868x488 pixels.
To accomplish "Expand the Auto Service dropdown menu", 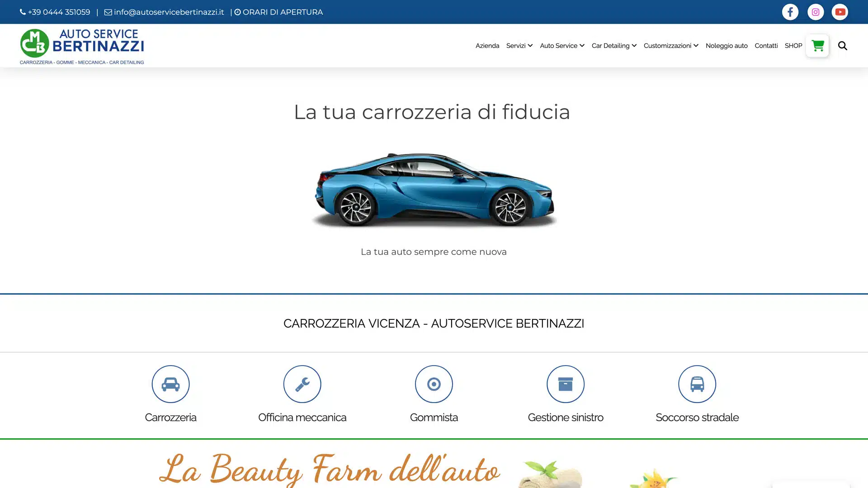I will coord(562,46).
